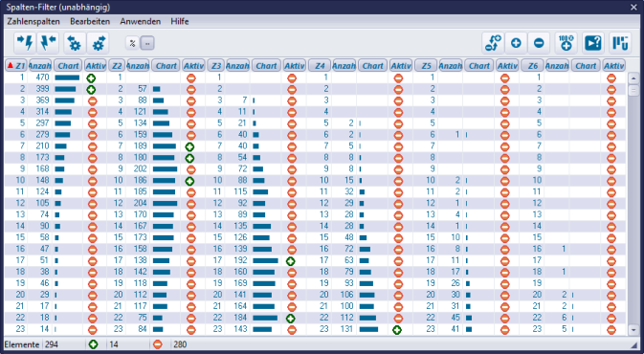The height and width of the screenshot is (354, 644).
Task: Deactivate Z1 number 2 green Aktiv toggle
Action: (91, 90)
